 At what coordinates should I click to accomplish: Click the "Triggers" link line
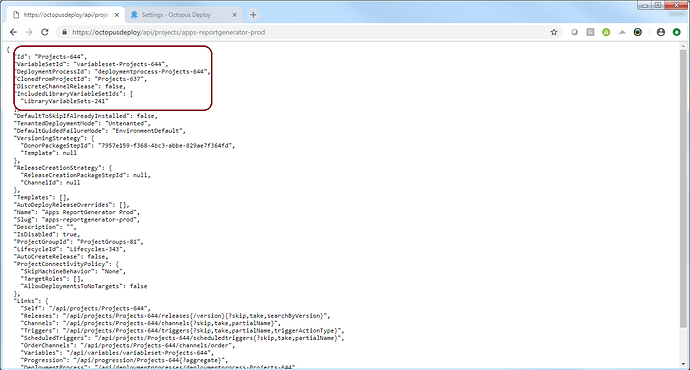pos(183,330)
